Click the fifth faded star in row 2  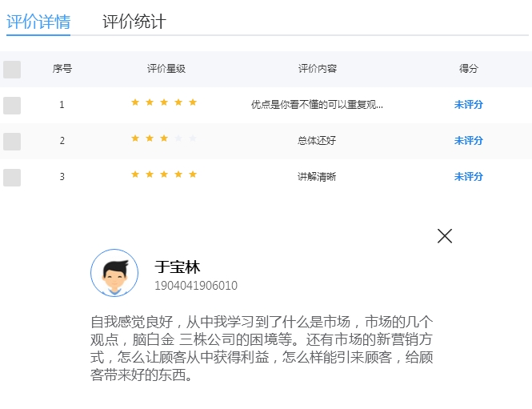[x=193, y=138]
